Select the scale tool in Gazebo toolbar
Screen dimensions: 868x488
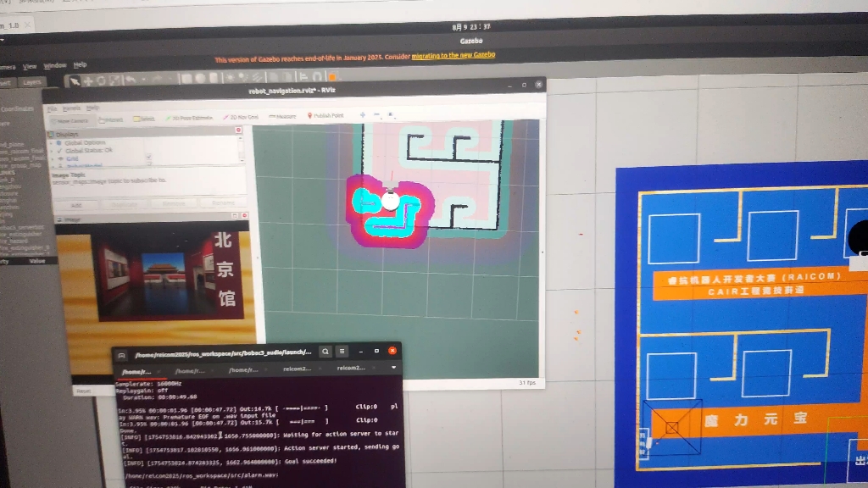(114, 80)
